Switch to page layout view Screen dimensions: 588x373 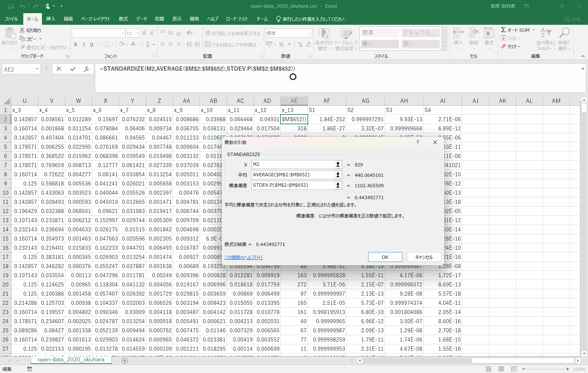click(x=501, y=369)
